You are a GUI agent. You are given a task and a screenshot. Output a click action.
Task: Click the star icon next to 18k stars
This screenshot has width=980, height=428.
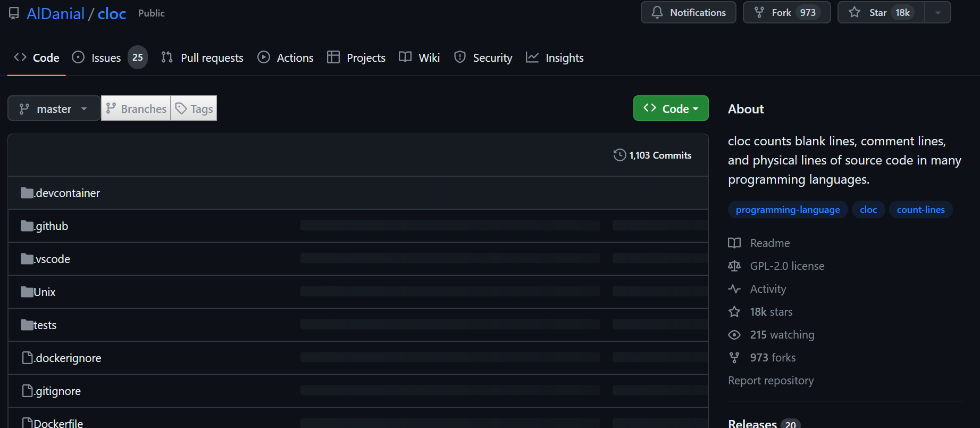(x=734, y=312)
